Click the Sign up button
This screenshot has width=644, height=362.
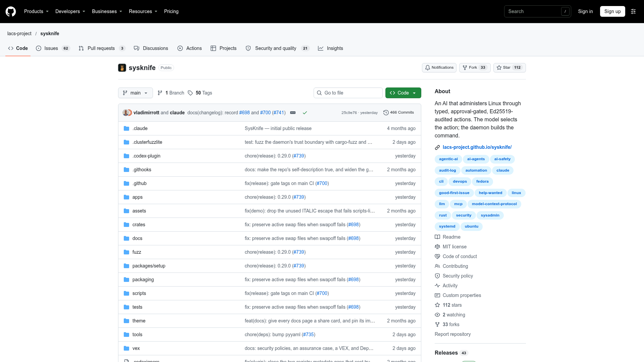[612, 11]
